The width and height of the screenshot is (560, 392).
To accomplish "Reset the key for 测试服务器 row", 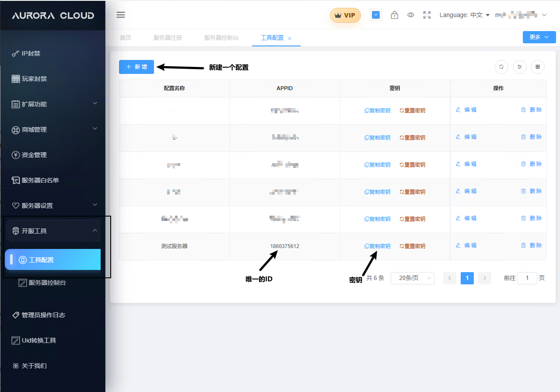I will 412,246.
